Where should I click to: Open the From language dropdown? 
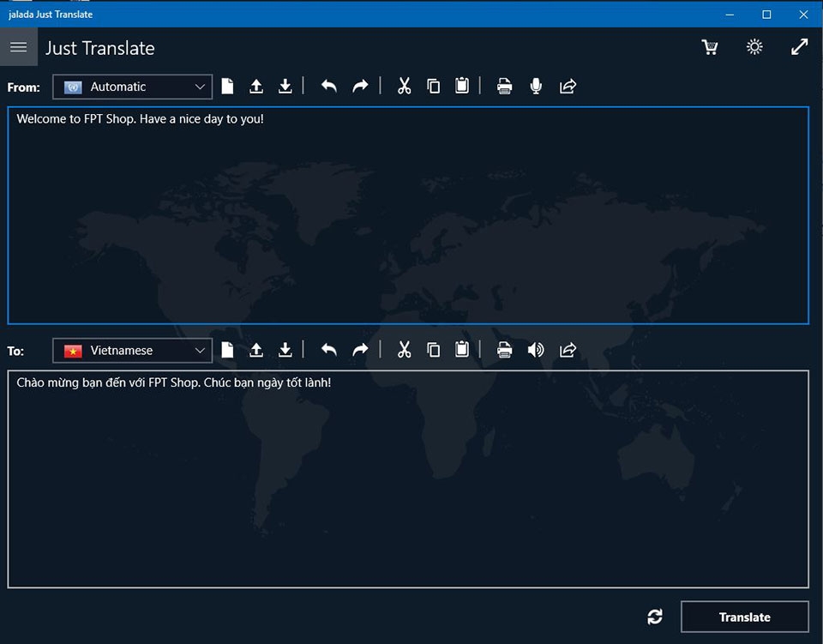click(132, 87)
